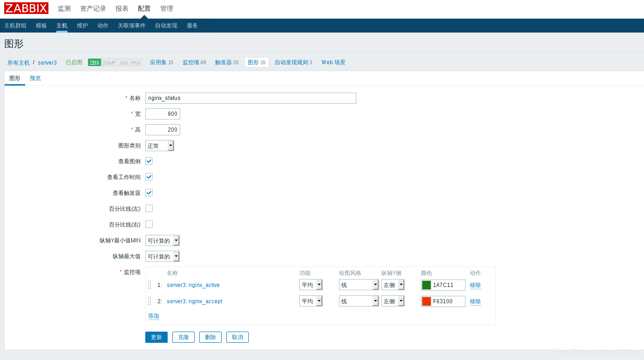The width and height of the screenshot is (644, 360).
Task: Click the JMX availability badge
Action: click(x=123, y=62)
